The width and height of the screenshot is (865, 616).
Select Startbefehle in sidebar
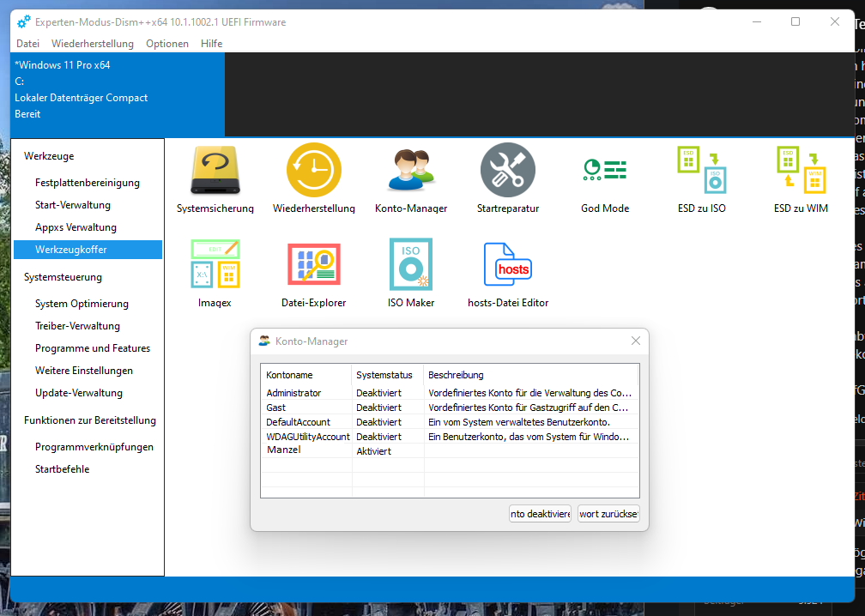pyautogui.click(x=88, y=469)
